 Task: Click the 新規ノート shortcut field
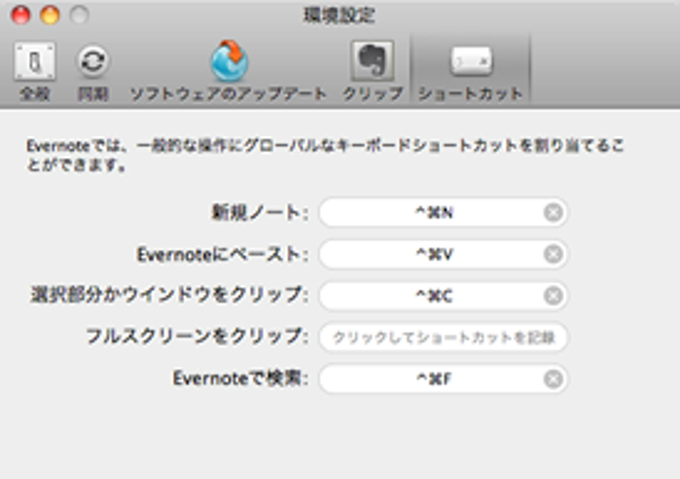pos(443,212)
